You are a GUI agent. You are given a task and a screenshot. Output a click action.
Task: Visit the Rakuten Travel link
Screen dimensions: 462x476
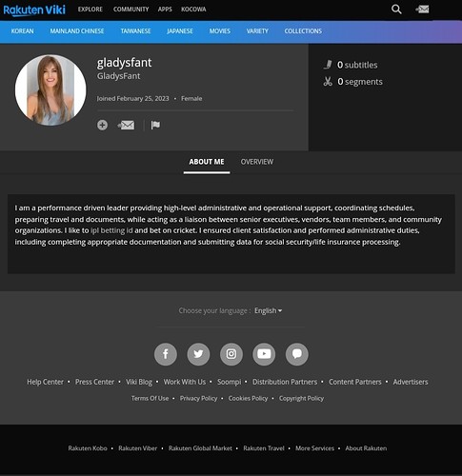point(264,448)
